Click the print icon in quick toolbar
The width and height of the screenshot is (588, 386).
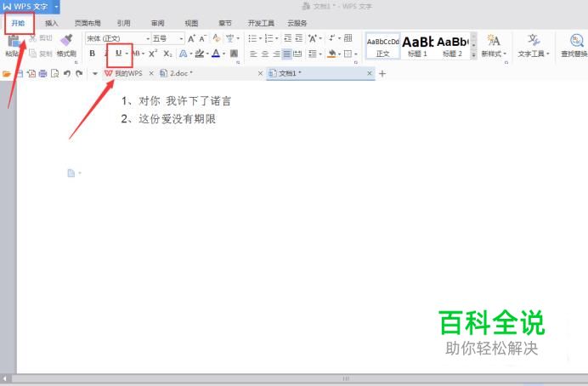pos(43,73)
